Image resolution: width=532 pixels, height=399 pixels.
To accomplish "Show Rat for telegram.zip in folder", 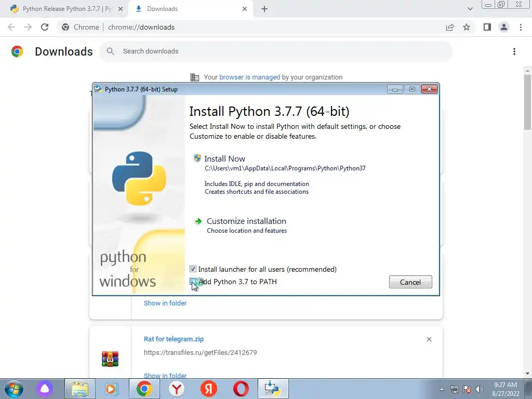I will pyautogui.click(x=165, y=376).
